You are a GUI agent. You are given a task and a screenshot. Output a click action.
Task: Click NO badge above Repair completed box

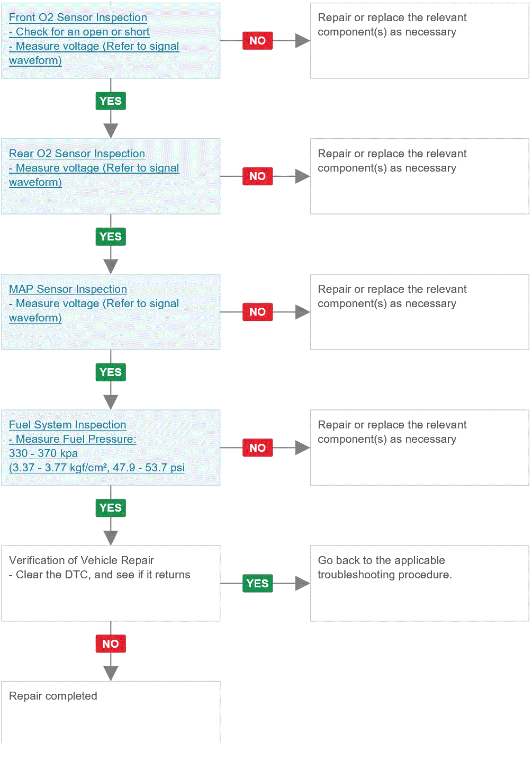111,643
